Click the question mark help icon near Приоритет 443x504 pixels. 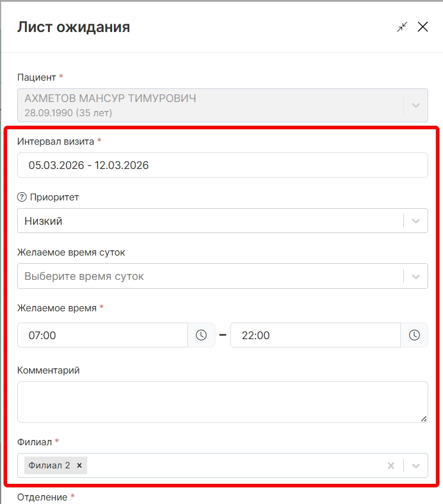click(x=23, y=197)
